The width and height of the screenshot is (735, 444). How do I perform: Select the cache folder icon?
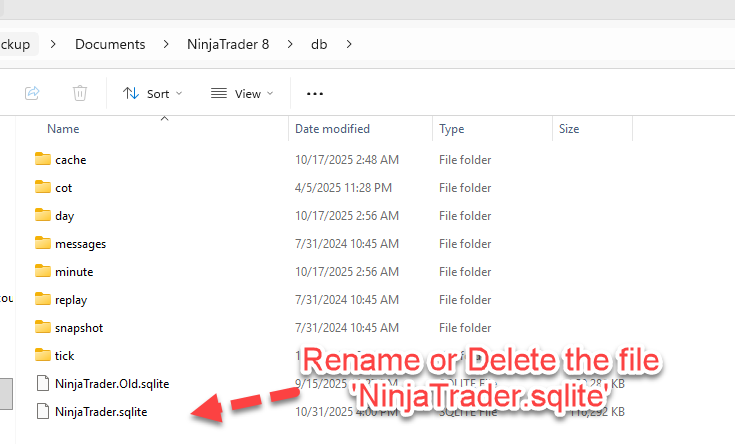pos(43,159)
